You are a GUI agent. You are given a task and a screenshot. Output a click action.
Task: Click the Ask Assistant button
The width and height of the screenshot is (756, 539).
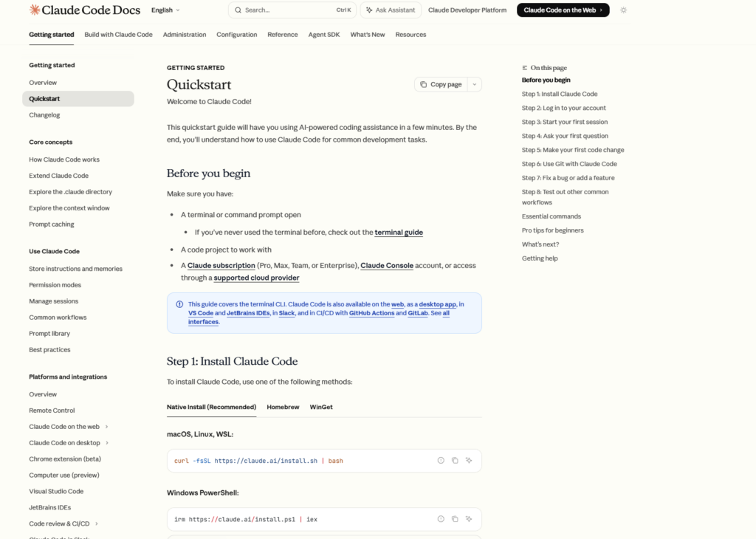click(x=391, y=10)
